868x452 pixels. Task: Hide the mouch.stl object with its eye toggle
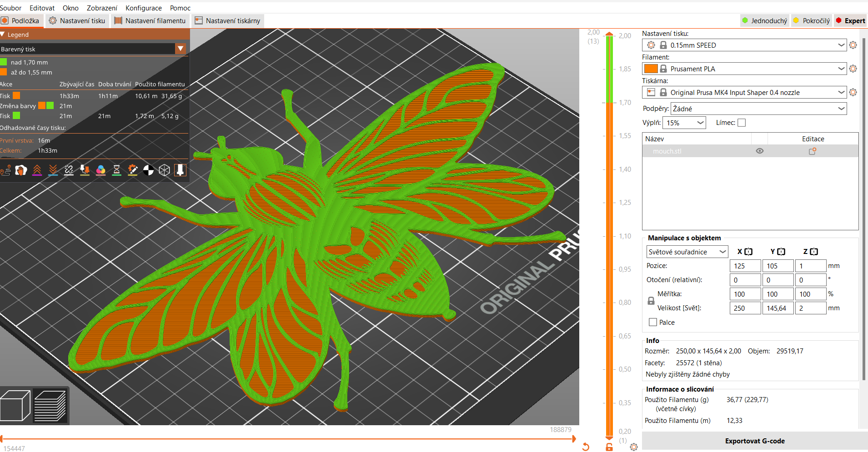click(760, 151)
